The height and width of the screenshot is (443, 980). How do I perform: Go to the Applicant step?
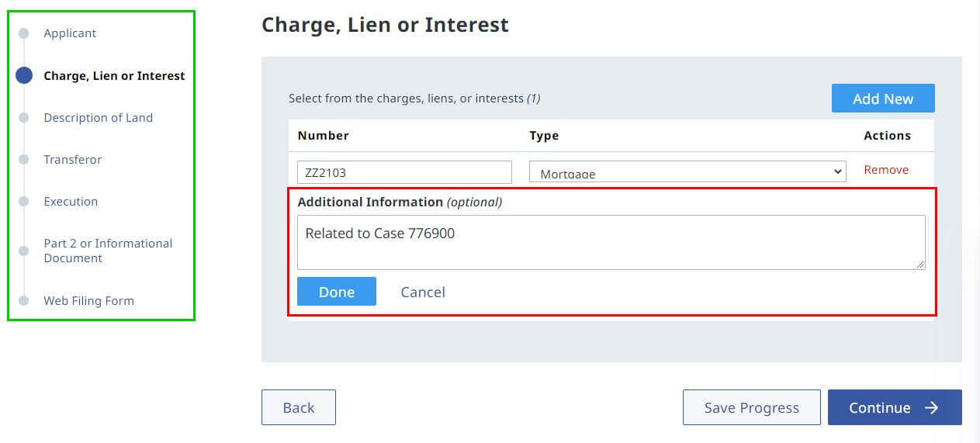pyautogui.click(x=70, y=33)
